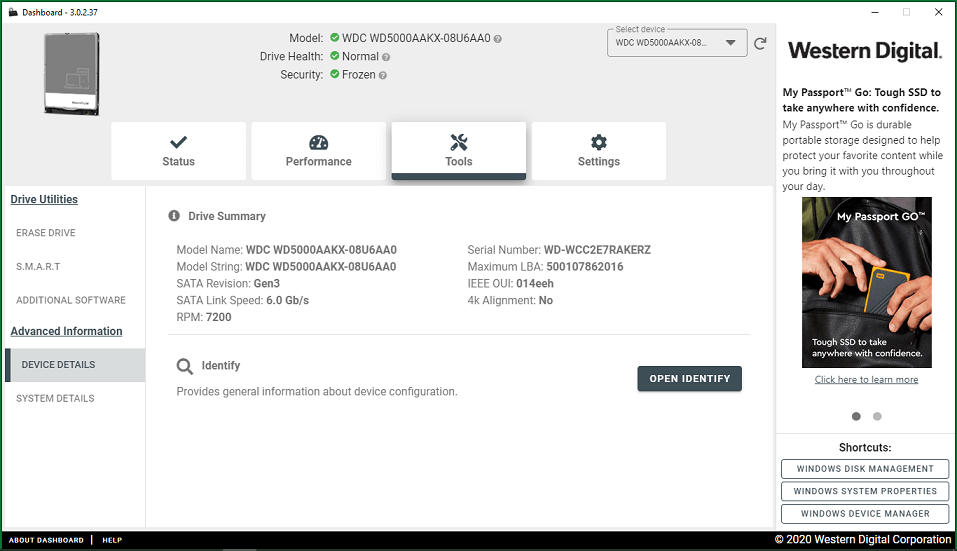Select the Tools tab
Screen dimensions: 957x551
tap(458, 151)
